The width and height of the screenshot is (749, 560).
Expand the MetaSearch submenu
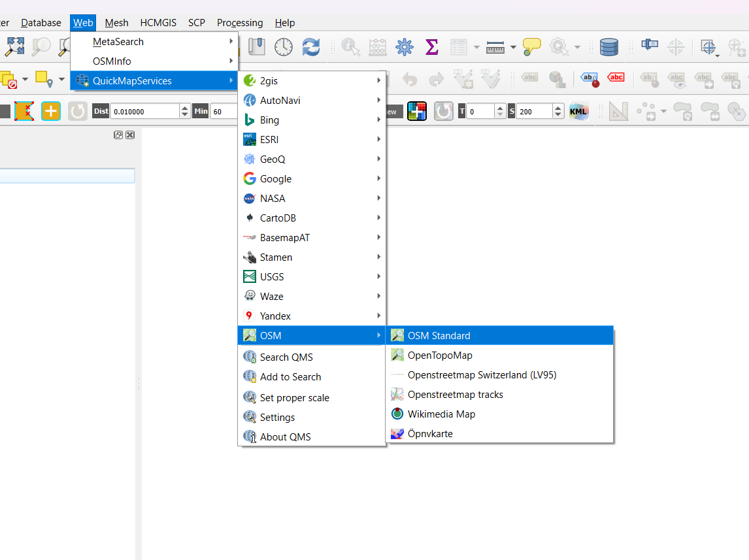tap(154, 42)
